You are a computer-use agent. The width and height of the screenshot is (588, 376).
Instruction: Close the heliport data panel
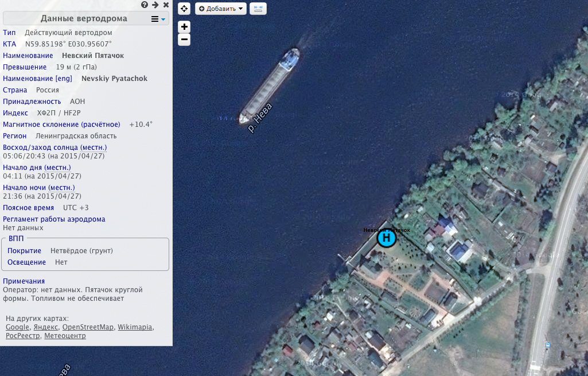(x=166, y=5)
